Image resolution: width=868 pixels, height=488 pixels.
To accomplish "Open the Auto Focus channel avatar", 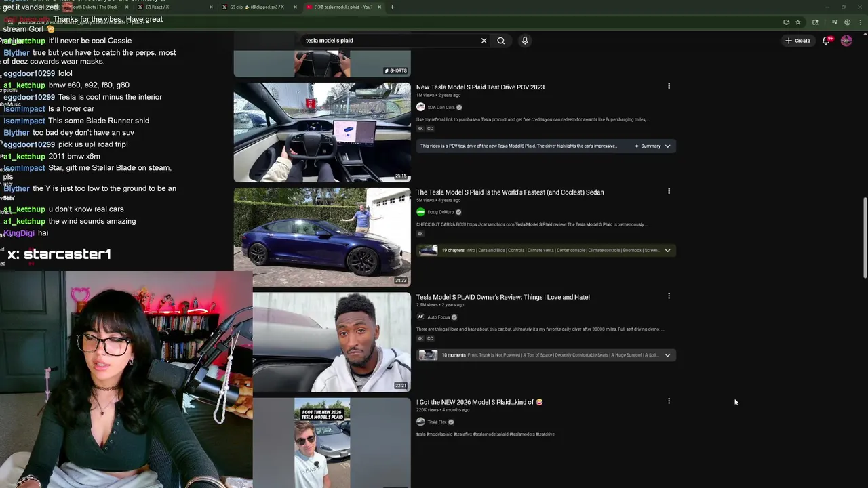I will coord(420,317).
